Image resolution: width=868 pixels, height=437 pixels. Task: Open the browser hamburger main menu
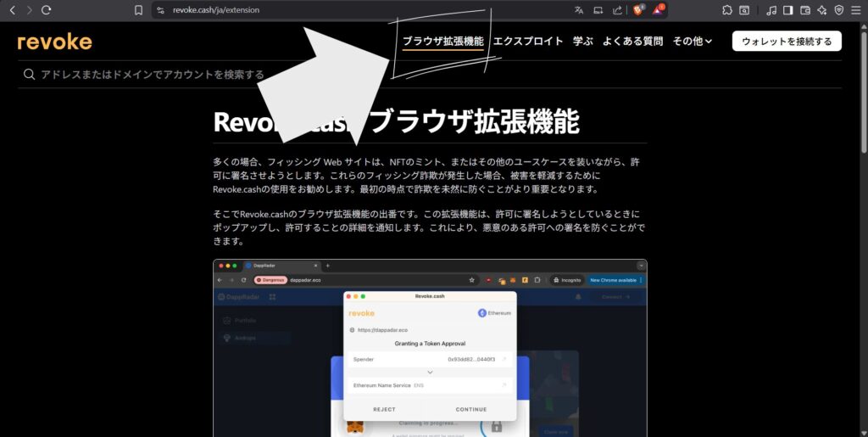click(856, 10)
